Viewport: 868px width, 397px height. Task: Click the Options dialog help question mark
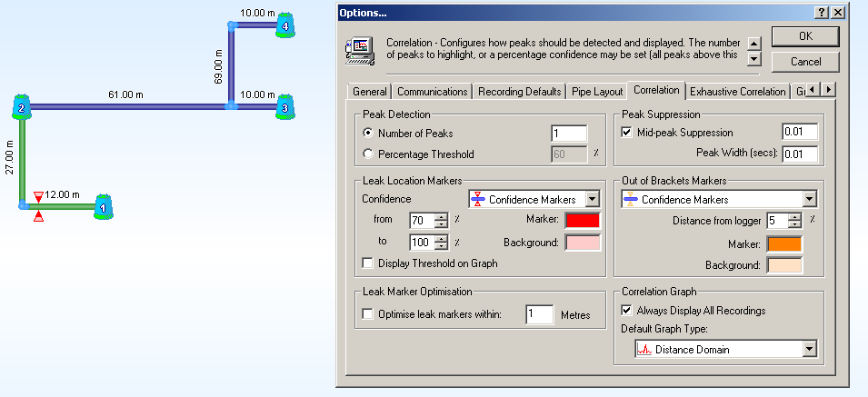pyautogui.click(x=823, y=12)
